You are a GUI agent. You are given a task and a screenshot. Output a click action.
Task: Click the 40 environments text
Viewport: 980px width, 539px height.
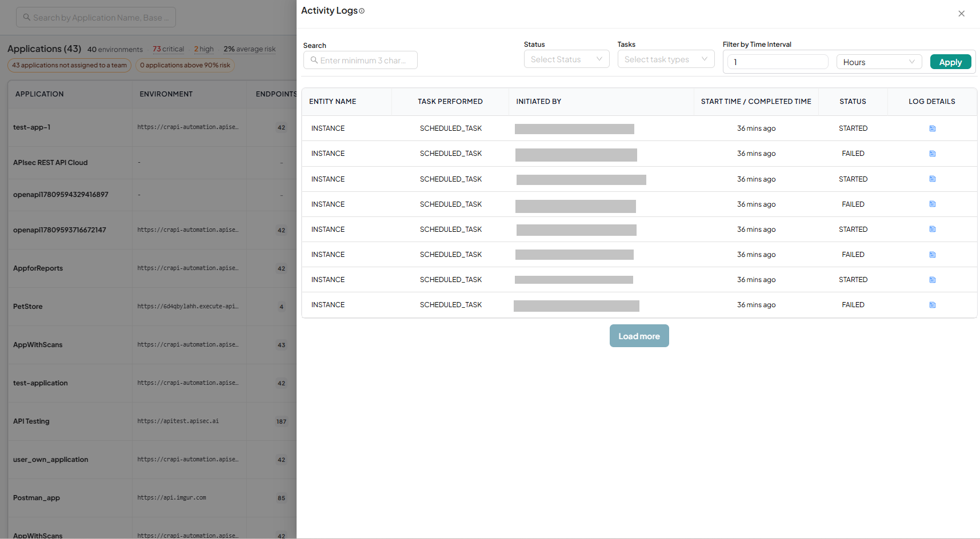(x=115, y=50)
